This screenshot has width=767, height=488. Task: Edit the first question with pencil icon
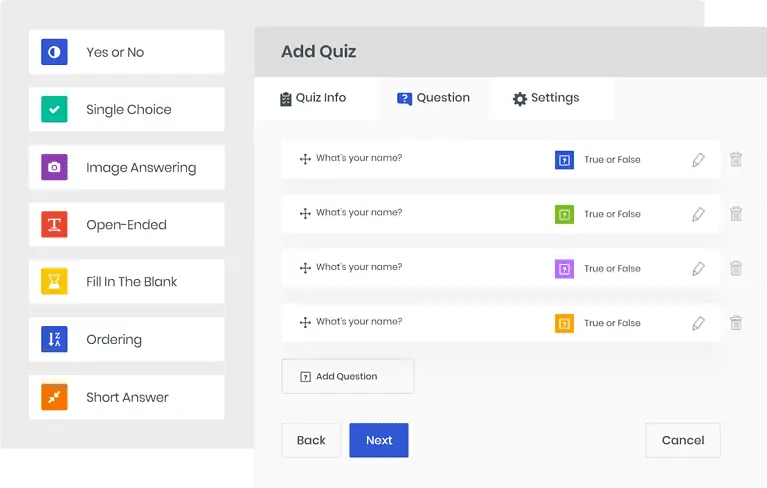699,159
